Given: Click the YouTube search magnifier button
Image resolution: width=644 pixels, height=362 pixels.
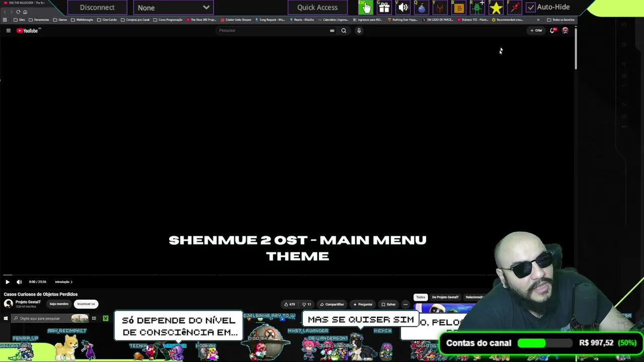Looking at the screenshot, I should point(344,31).
